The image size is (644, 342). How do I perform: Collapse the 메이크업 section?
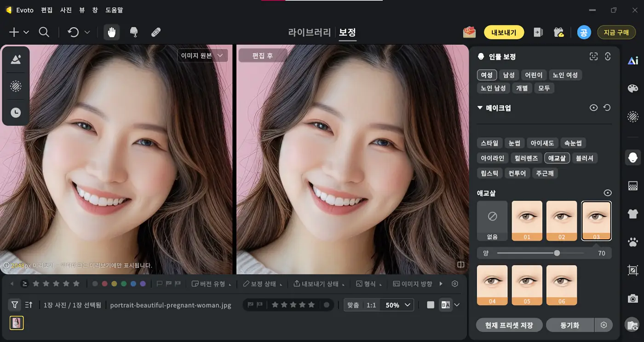pyautogui.click(x=480, y=107)
